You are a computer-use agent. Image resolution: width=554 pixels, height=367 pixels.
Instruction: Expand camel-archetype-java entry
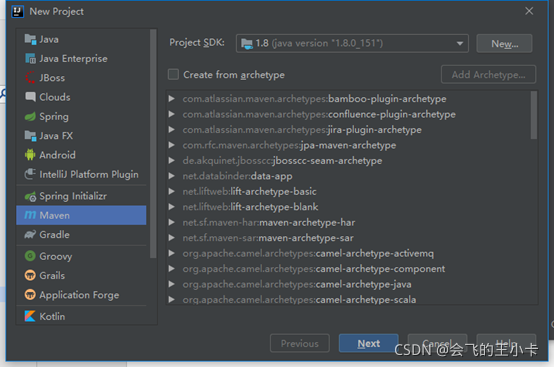172,284
